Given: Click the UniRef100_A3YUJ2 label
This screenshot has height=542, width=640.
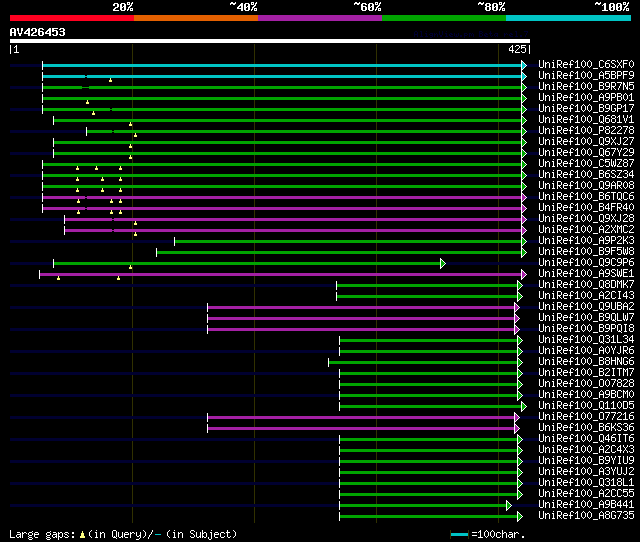Looking at the screenshot, I should coord(586,472).
